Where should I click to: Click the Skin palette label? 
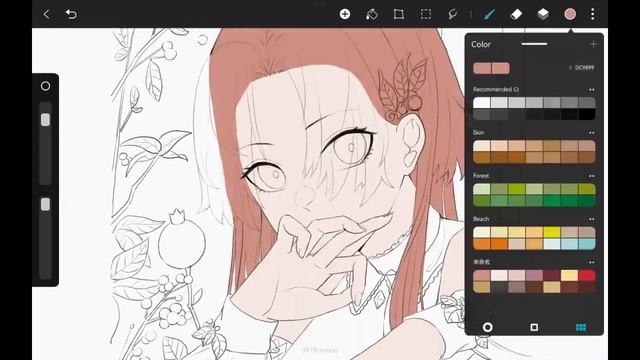[x=478, y=133]
